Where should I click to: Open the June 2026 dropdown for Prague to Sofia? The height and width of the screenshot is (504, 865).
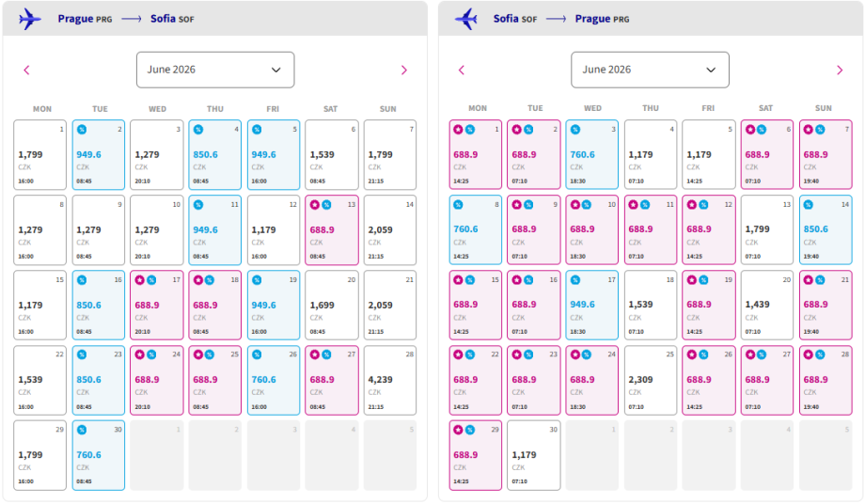215,70
